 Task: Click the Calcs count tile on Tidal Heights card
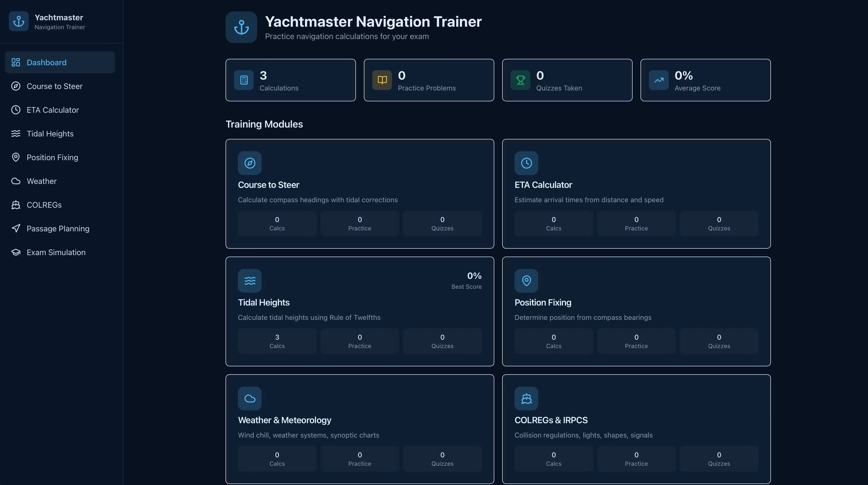(x=277, y=341)
